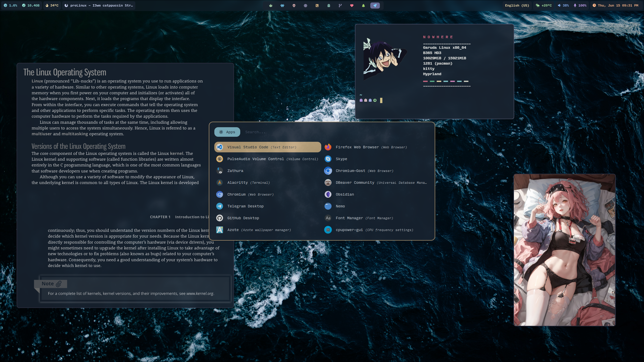Switch to the globe icon workspace

(x=305, y=6)
